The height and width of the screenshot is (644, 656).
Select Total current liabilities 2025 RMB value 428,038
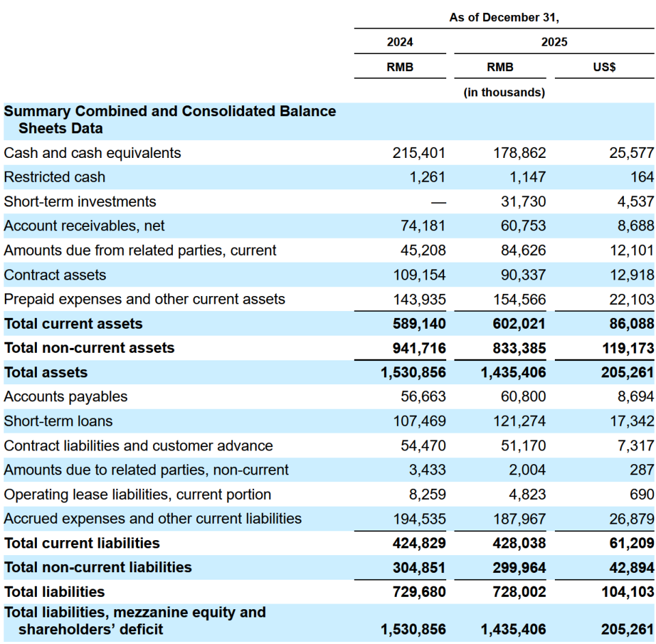(519, 543)
